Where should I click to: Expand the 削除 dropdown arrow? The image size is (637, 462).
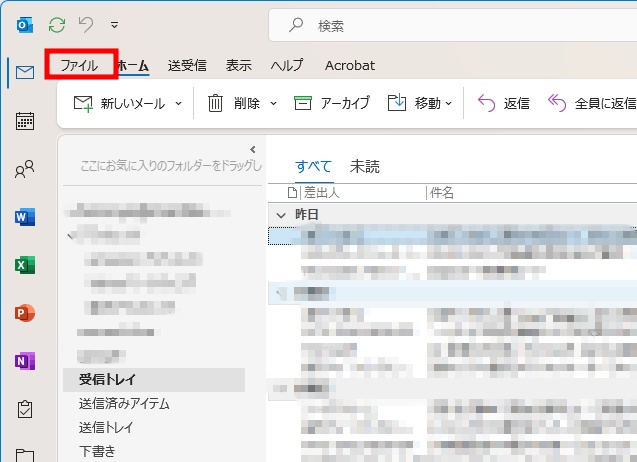point(271,103)
